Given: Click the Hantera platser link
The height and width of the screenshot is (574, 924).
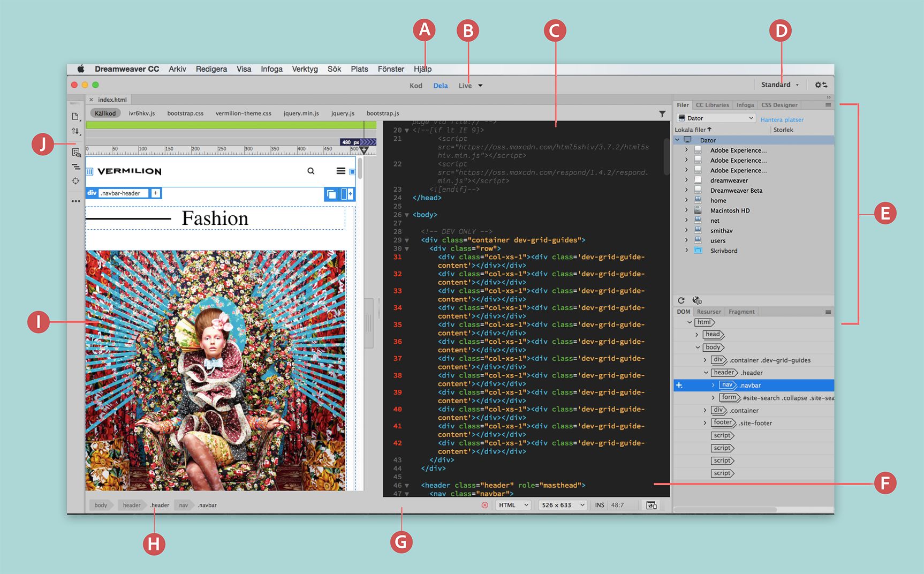Looking at the screenshot, I should point(782,119).
